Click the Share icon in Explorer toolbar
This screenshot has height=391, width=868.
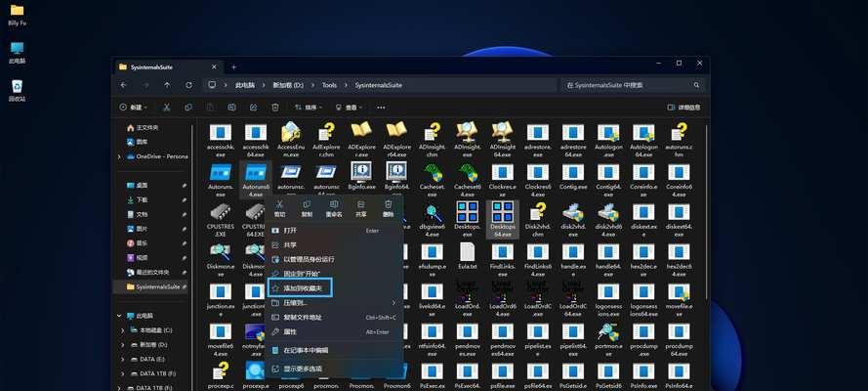pos(254,108)
